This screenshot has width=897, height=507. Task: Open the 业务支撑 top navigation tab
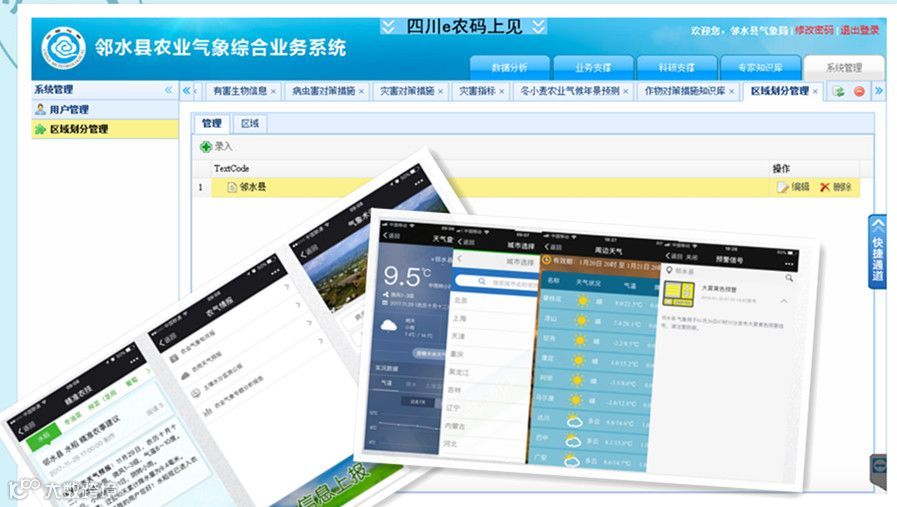point(593,68)
